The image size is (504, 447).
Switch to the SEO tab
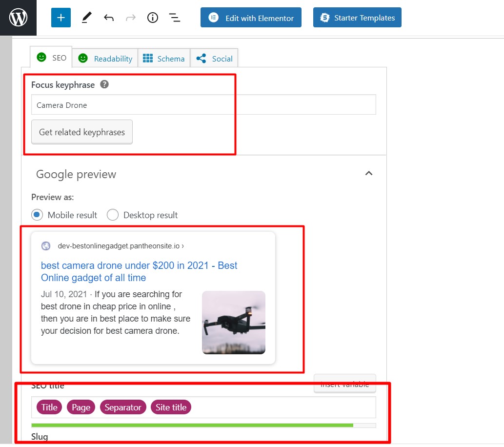(x=50, y=58)
